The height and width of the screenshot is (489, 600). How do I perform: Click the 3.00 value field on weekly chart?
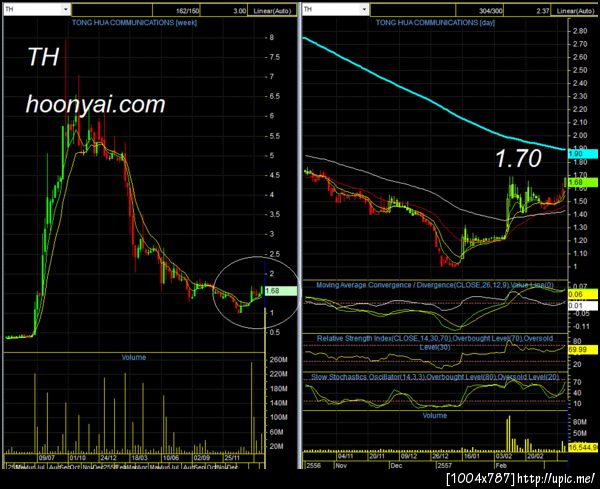pyautogui.click(x=224, y=10)
